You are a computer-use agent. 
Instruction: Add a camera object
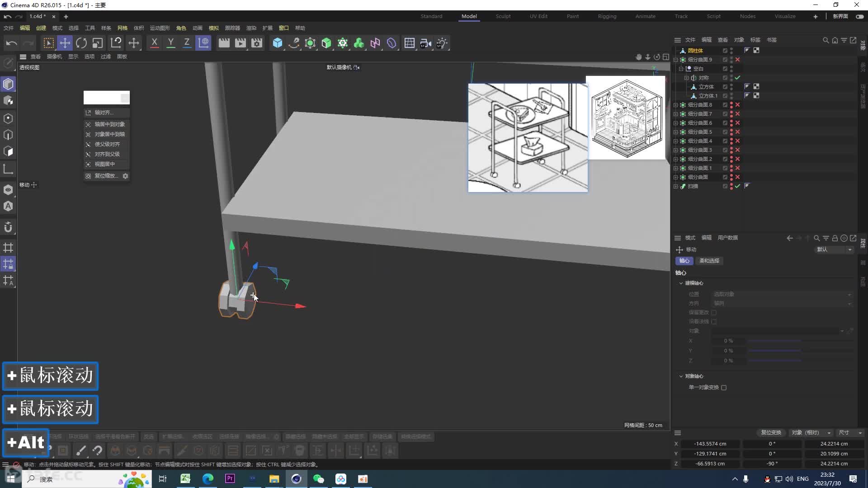(425, 43)
